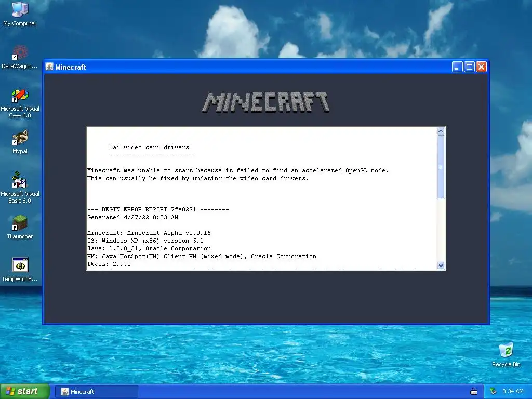Viewport: 532px width, 399px height.
Task: Click the Java icon in Minecraft title bar
Action: 49,66
